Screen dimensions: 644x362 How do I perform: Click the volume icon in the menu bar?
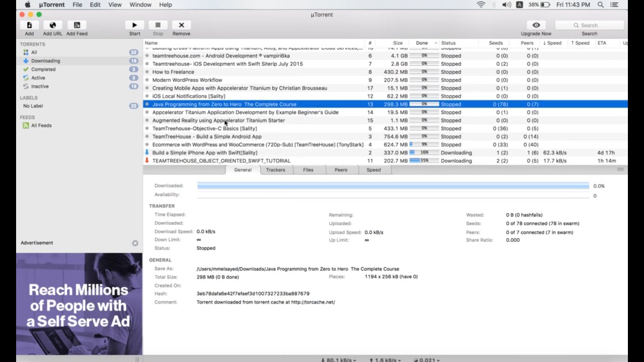tap(507, 5)
